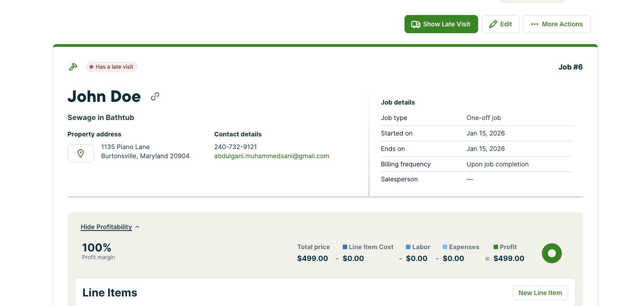Click the phone number 240-732-9121
The image size is (644, 306).
[235, 146]
